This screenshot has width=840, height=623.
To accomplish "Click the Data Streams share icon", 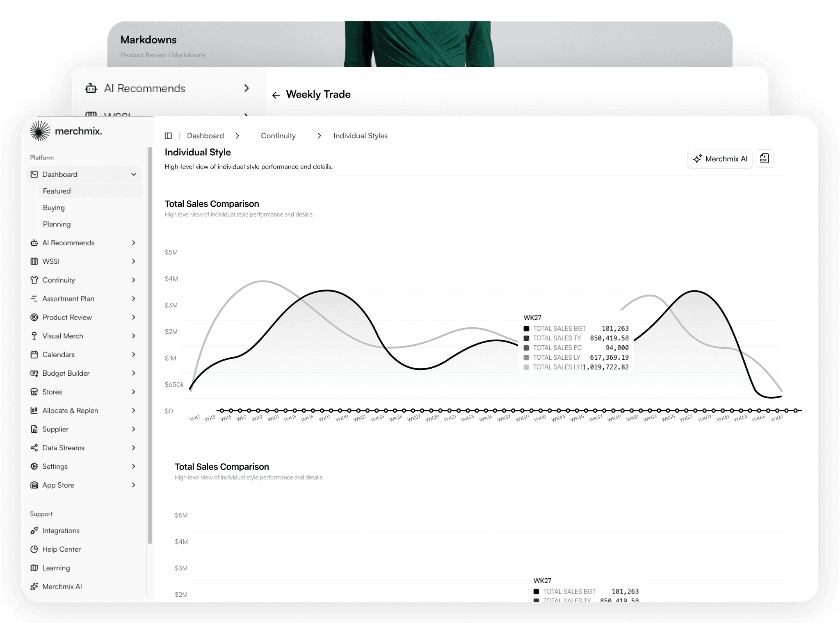I will pyautogui.click(x=34, y=448).
